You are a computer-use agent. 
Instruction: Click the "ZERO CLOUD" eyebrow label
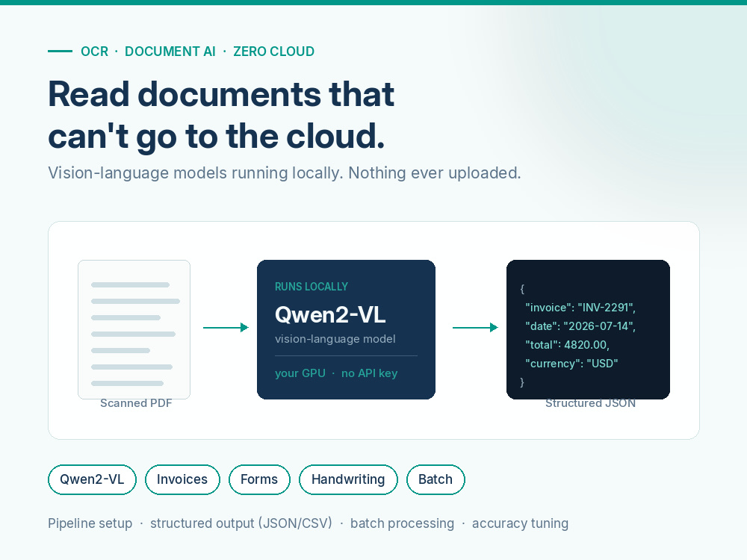click(274, 52)
